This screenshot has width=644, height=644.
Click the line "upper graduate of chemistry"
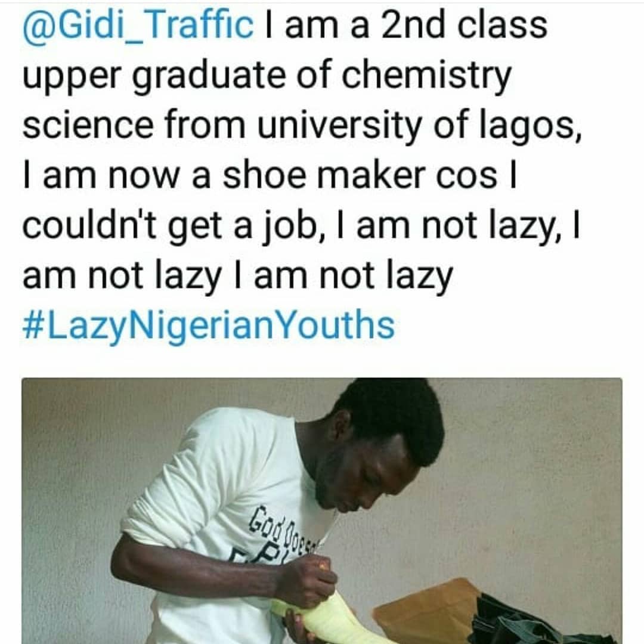267,78
